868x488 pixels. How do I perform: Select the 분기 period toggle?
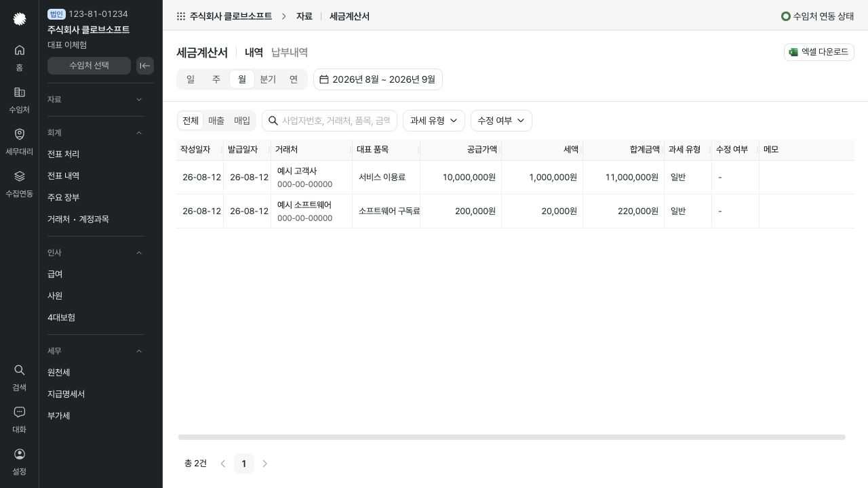click(268, 79)
